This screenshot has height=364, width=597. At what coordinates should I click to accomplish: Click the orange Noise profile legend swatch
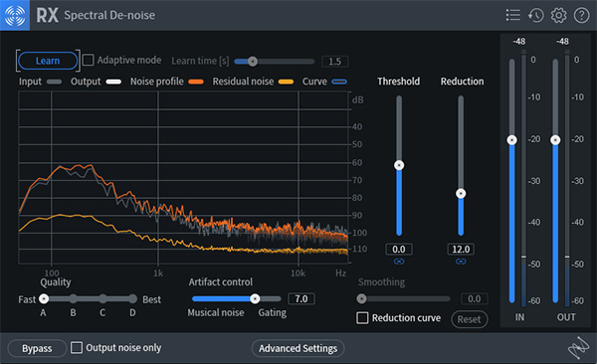click(x=196, y=82)
